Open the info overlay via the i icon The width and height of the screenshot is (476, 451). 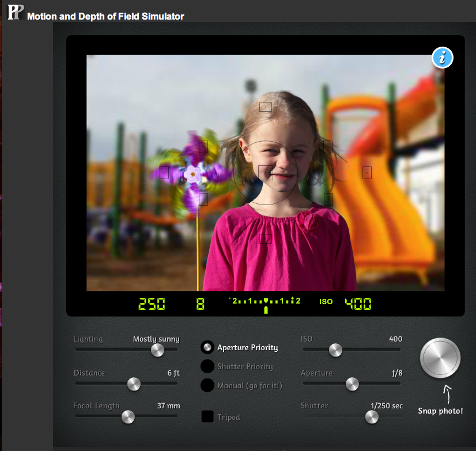pos(442,58)
